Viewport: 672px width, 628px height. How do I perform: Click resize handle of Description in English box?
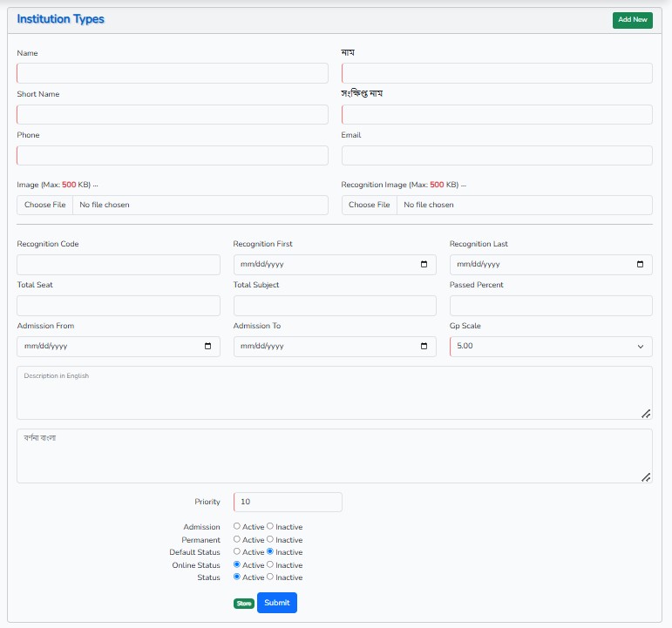[646, 414]
